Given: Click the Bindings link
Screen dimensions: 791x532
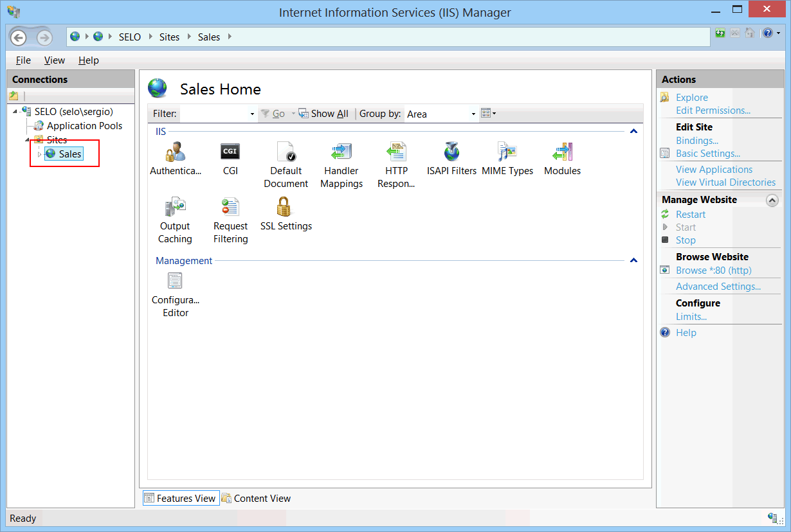Looking at the screenshot, I should 697,141.
